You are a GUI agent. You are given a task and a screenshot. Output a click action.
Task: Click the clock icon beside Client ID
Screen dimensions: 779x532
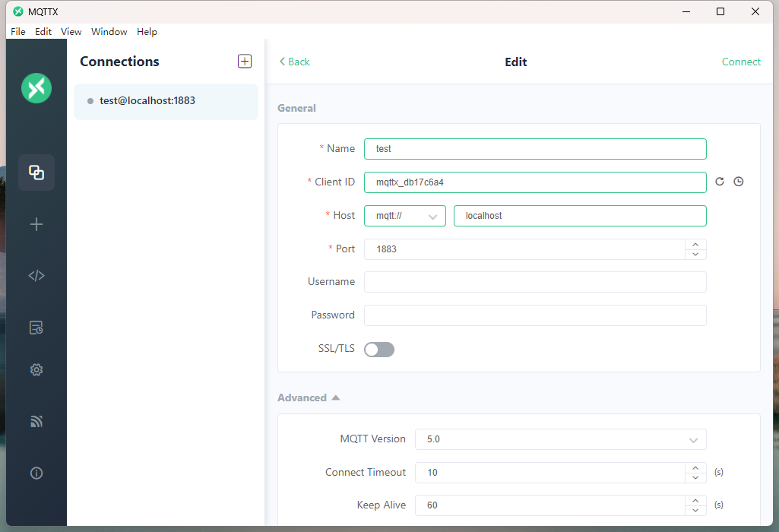[x=738, y=182]
